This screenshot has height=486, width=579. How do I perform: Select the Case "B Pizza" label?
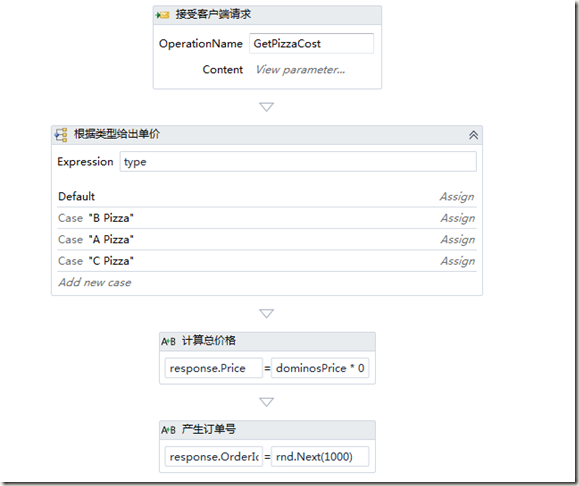pyautogui.click(x=96, y=218)
